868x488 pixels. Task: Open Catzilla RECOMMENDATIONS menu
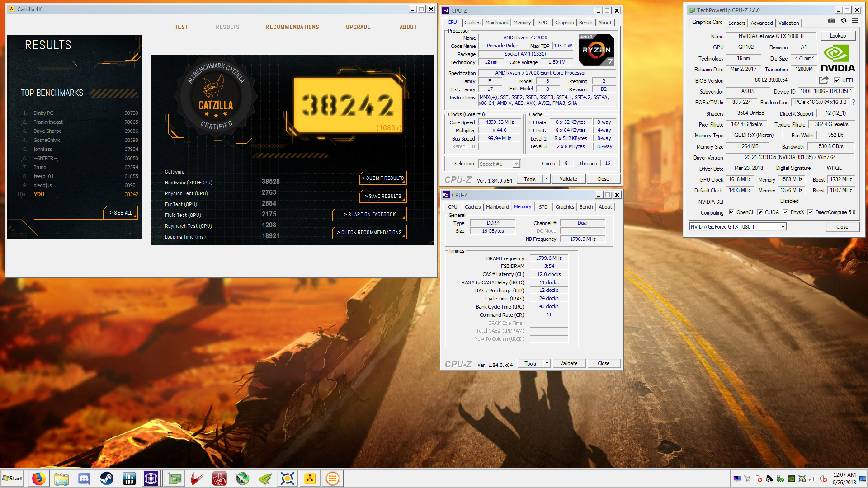point(292,27)
